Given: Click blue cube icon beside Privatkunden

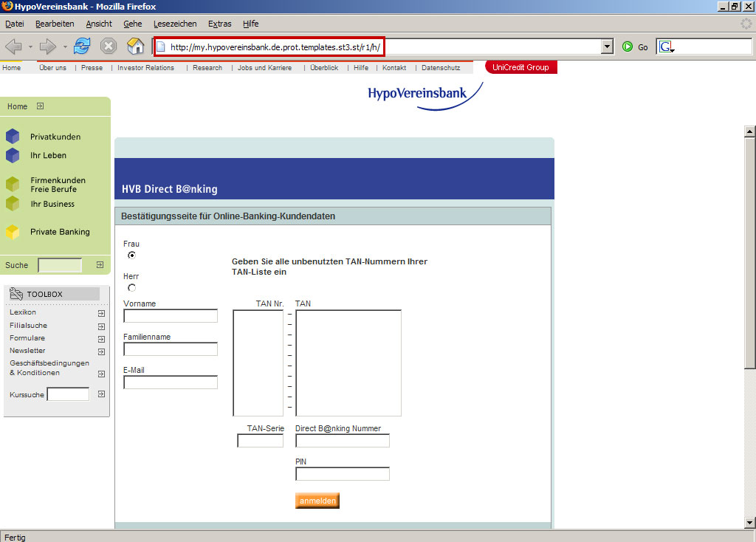Looking at the screenshot, I should 13,137.
